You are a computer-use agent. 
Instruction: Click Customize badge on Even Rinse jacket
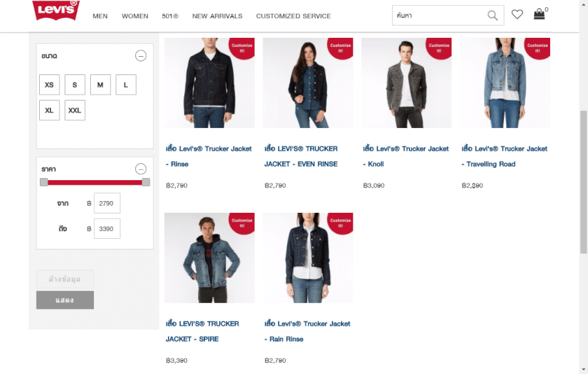pyautogui.click(x=340, y=47)
